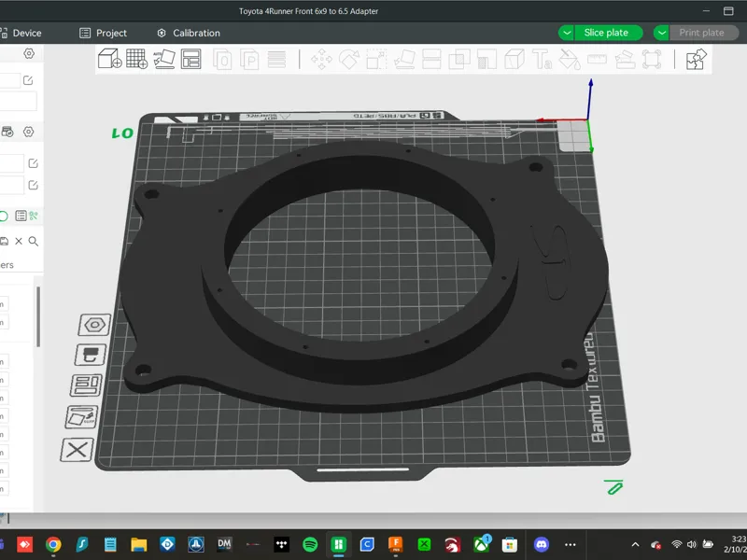Click the Add plate grid icon

click(136, 59)
